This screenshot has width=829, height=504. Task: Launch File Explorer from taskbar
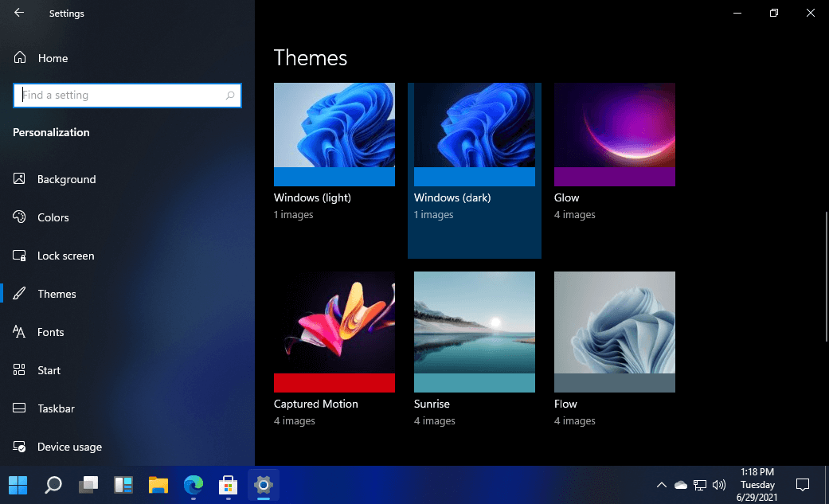[x=158, y=484]
